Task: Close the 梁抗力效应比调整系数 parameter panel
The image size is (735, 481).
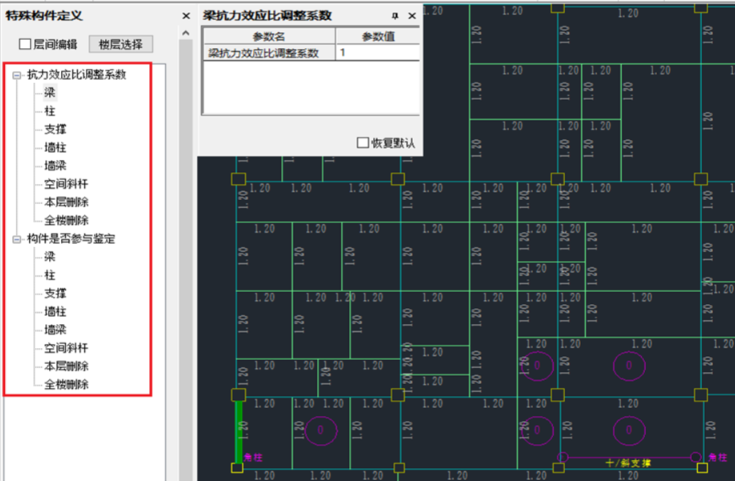Action: tap(411, 16)
